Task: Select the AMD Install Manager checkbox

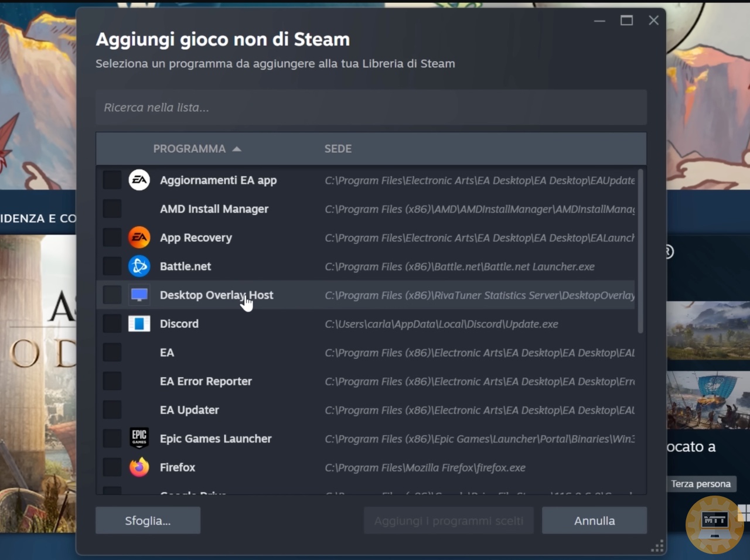Action: [112, 209]
